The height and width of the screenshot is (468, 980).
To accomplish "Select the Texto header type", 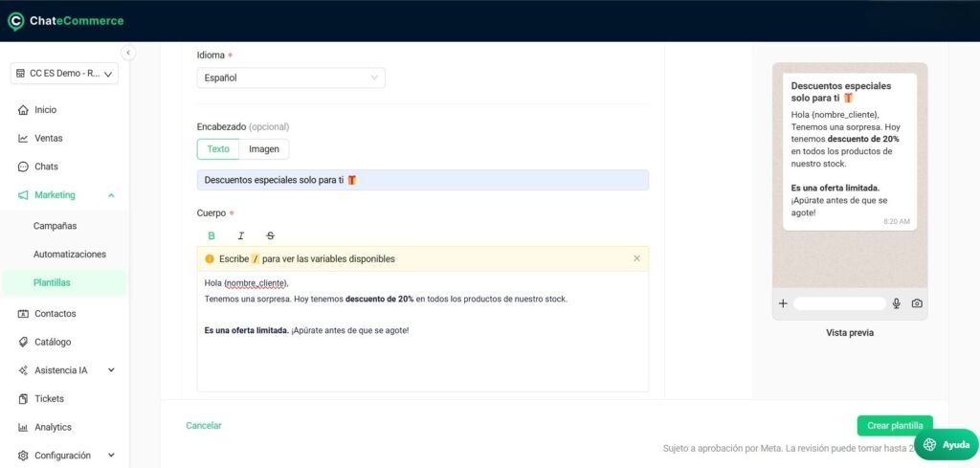I will coord(218,149).
